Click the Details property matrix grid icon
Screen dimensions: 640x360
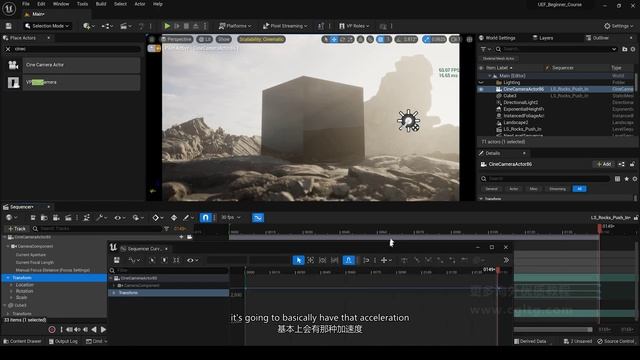pos(618,179)
